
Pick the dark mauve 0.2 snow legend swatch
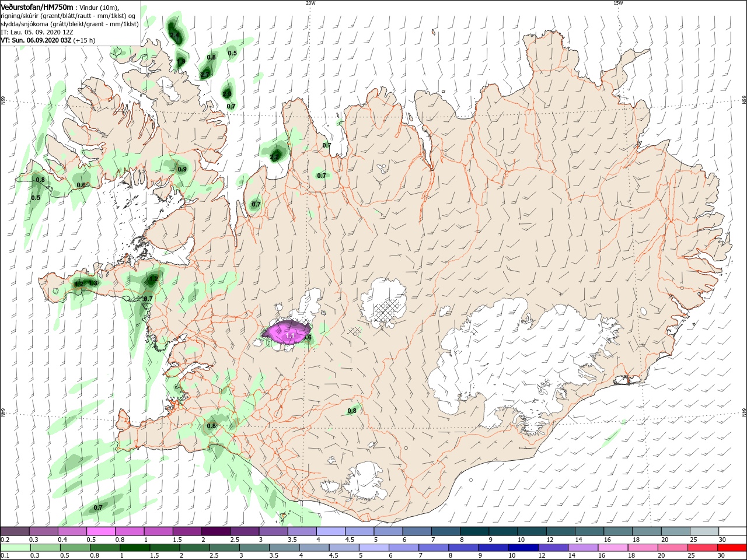point(15,531)
